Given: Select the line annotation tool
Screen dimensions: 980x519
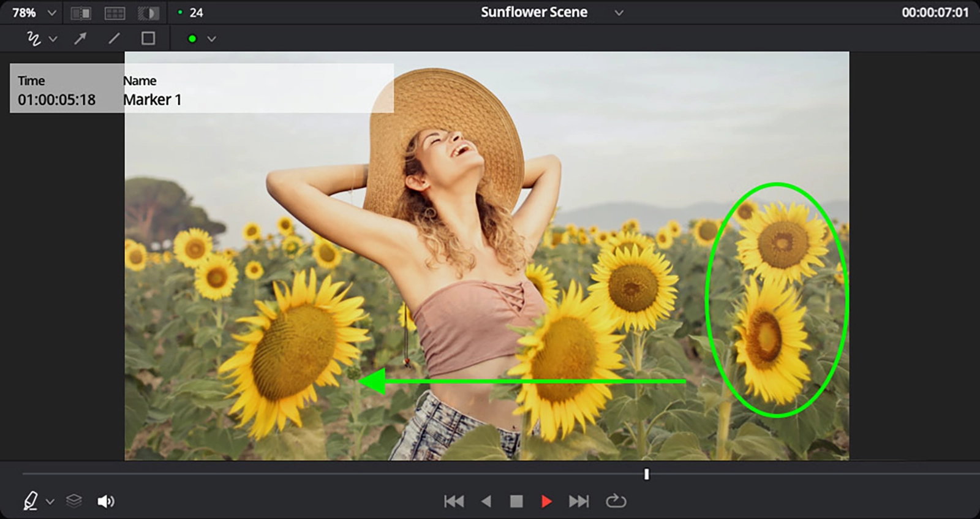Looking at the screenshot, I should coord(114,39).
